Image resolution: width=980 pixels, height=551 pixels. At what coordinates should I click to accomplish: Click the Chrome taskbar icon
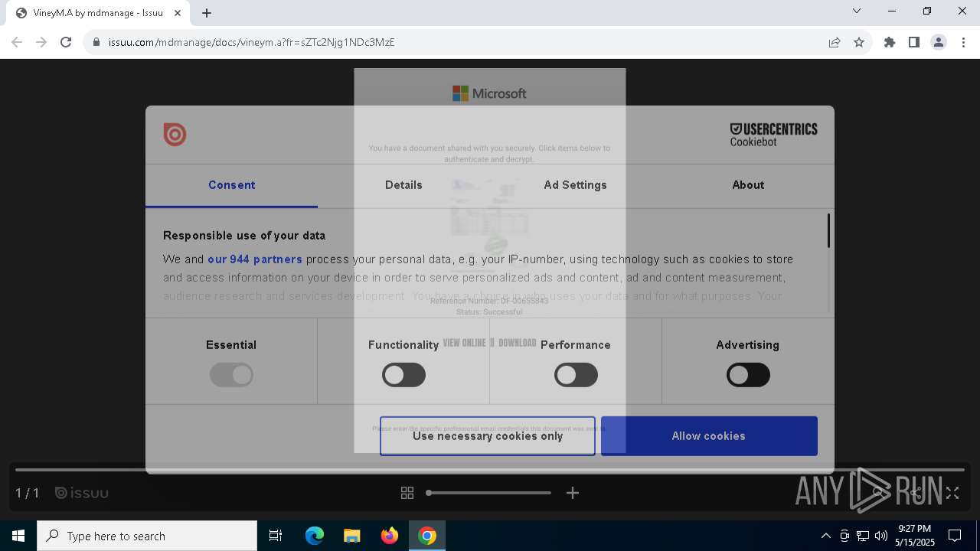click(x=427, y=536)
